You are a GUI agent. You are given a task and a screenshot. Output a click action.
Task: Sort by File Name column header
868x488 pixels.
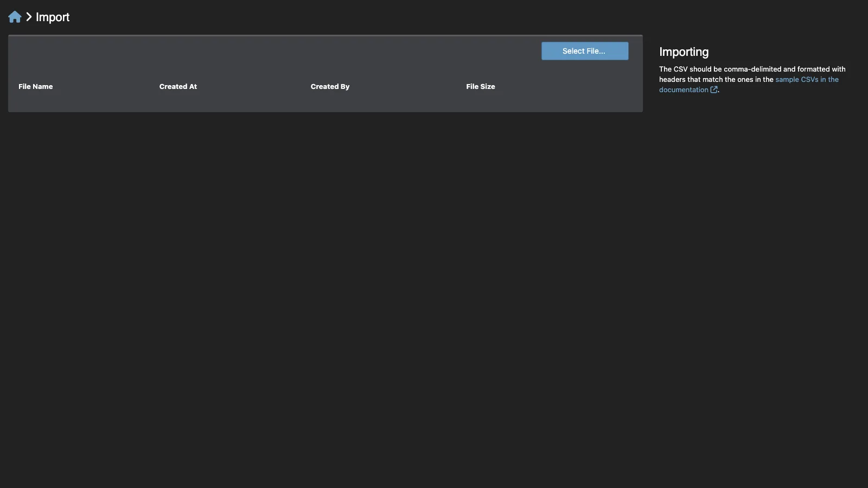pyautogui.click(x=36, y=87)
